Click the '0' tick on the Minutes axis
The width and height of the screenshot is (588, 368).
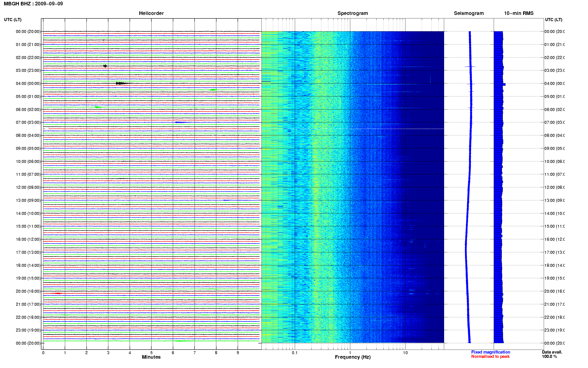click(x=43, y=353)
